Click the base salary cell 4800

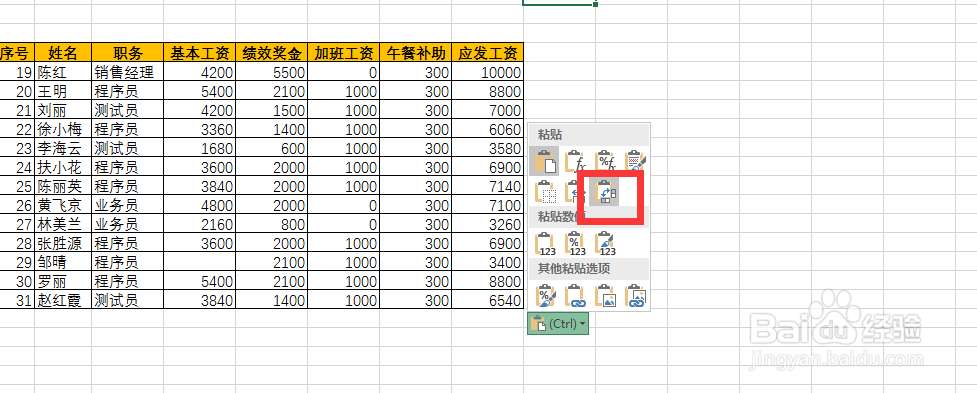200,205
